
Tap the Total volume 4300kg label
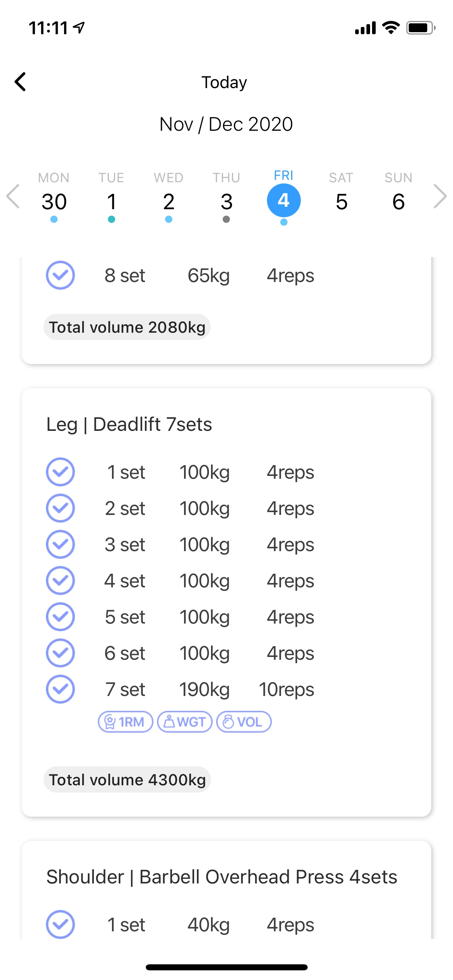(x=127, y=780)
